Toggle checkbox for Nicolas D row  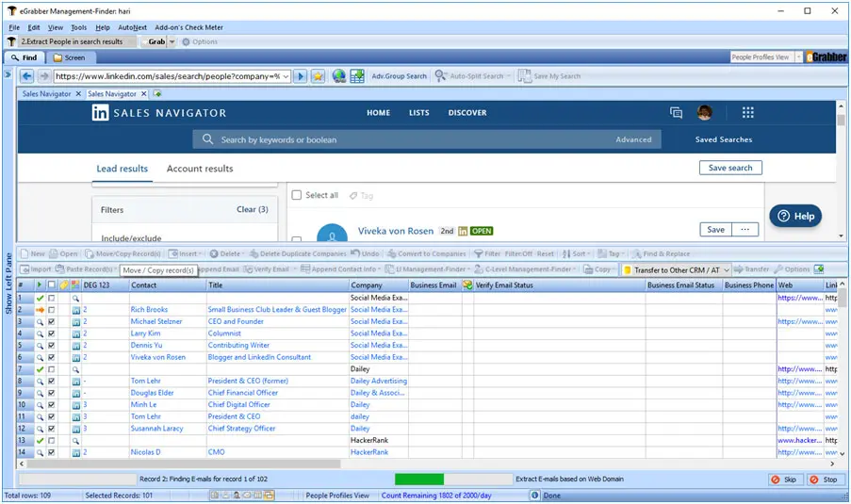pos(51,452)
